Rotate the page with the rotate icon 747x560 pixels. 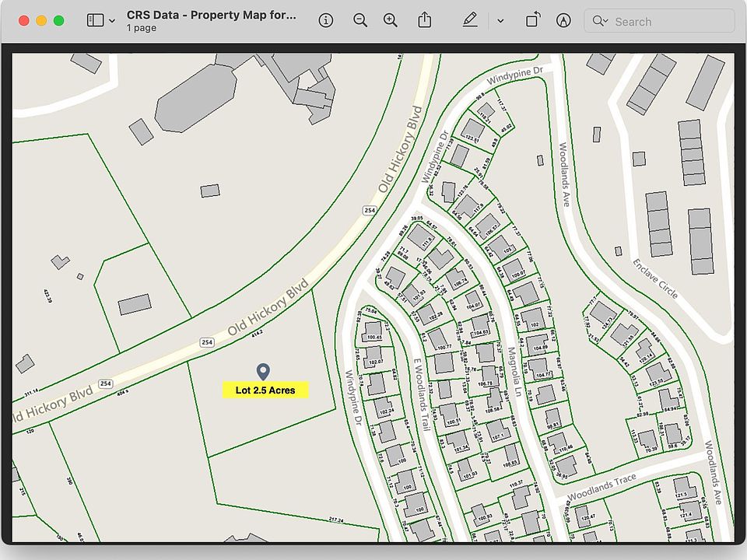click(x=532, y=21)
